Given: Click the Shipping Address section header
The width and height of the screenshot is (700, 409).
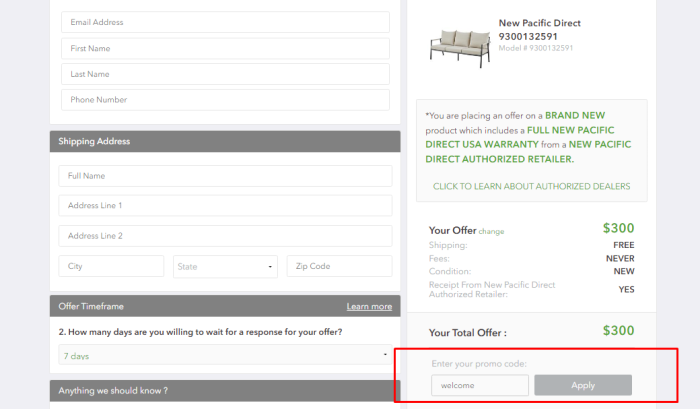Looking at the screenshot, I should tap(225, 141).
